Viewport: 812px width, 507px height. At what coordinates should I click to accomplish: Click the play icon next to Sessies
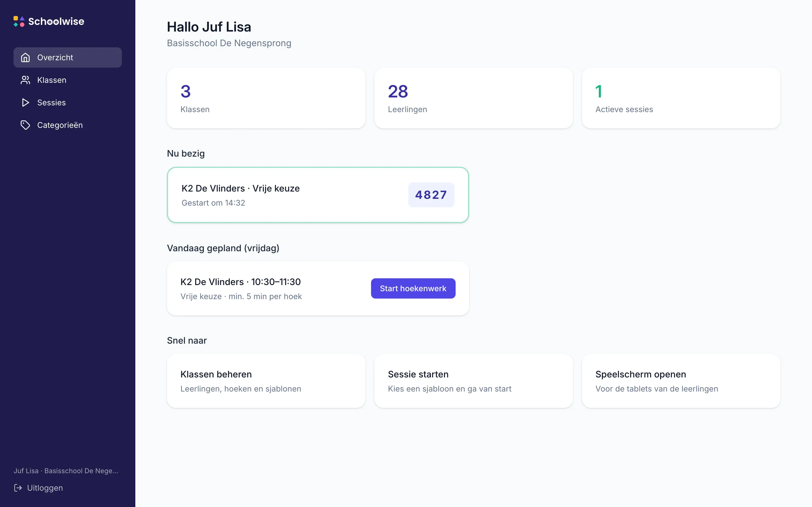tap(25, 103)
